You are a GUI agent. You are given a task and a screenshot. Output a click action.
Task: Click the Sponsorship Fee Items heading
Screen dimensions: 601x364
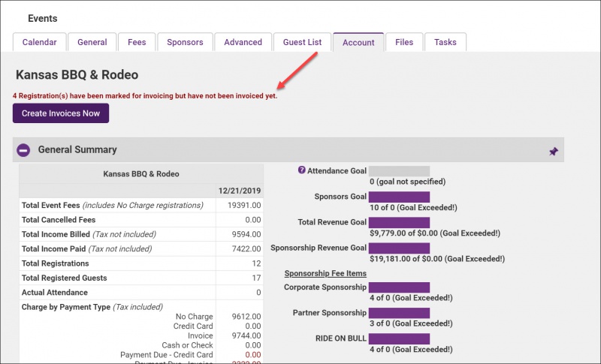pos(325,273)
